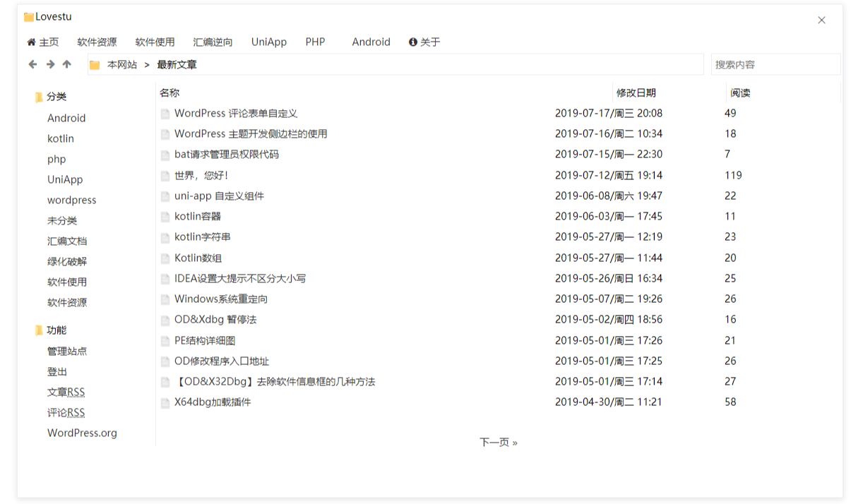863x504 pixels.
Task: Select the kotlin category in the sidebar
Action: click(x=61, y=139)
